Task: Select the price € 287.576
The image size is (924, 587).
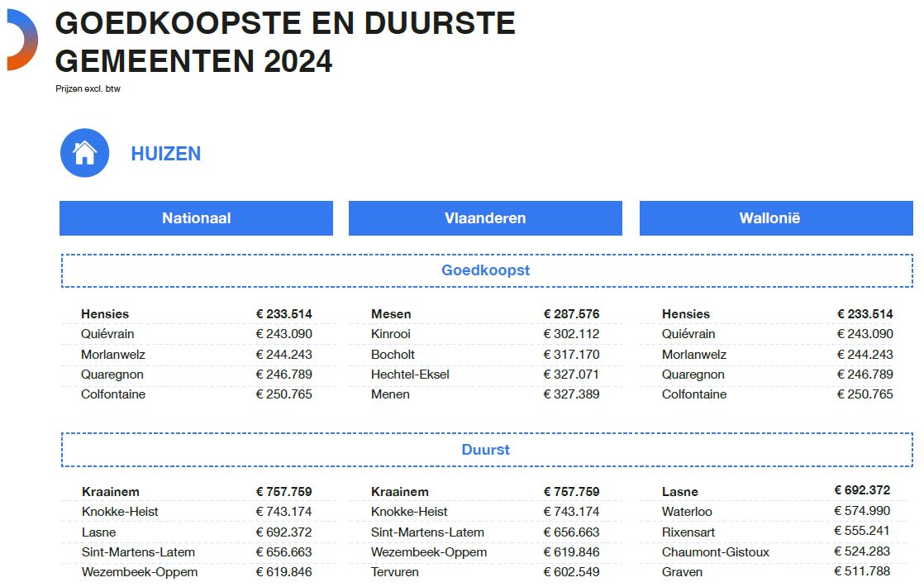Action: tap(571, 314)
